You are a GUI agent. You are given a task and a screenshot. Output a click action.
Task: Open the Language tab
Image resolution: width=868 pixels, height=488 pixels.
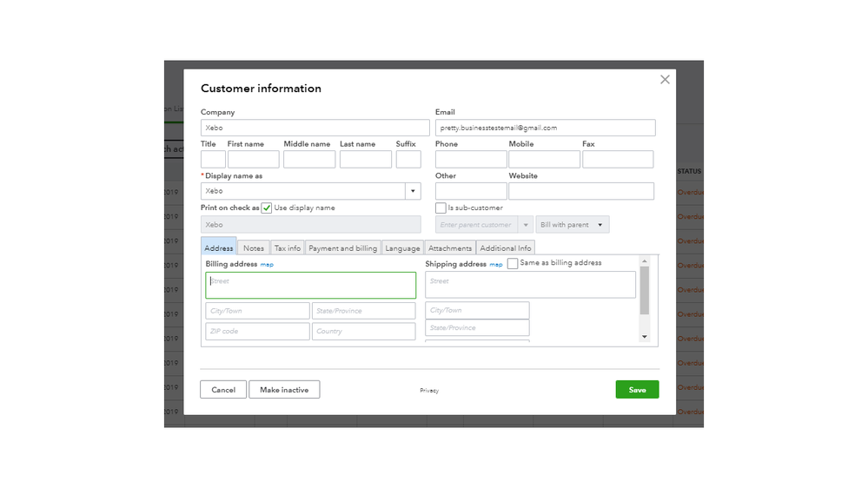[x=402, y=247]
